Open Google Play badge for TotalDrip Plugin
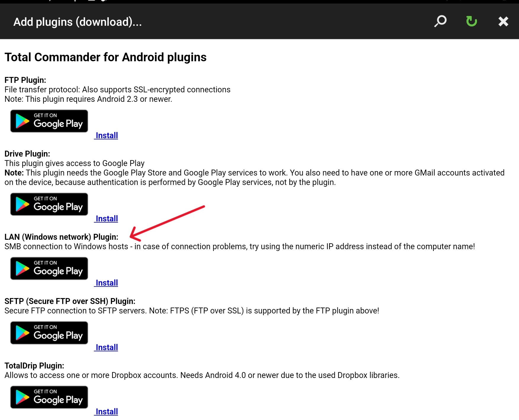 pos(49,397)
